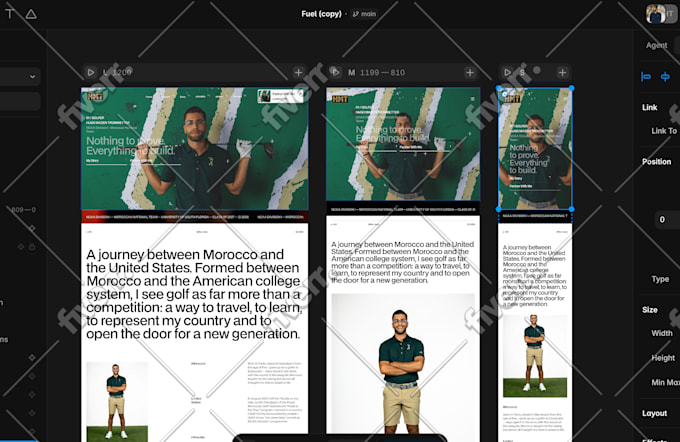Viewport: 680px width, 442px height.
Task: Click My Story link in desktop hero
Action: 92,160
